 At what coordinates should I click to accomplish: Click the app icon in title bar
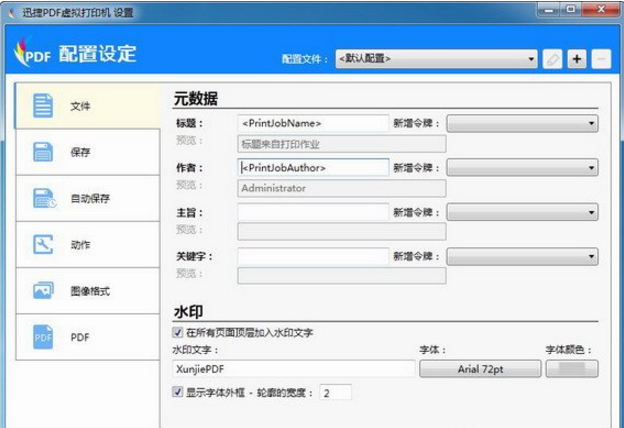[x=12, y=13]
